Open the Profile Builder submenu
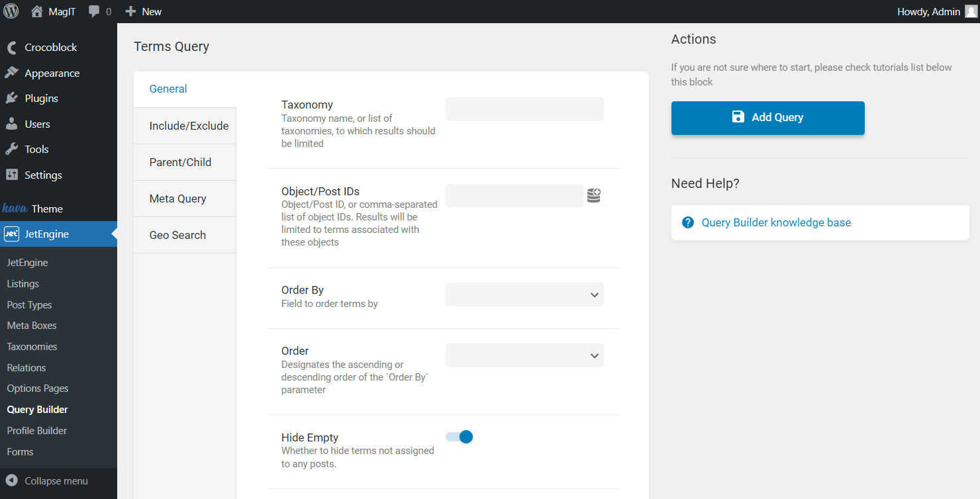This screenshot has height=499, width=980. (x=37, y=431)
